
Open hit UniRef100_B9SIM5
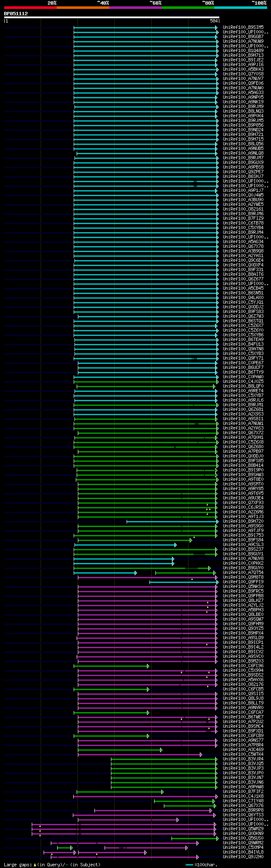pos(243,28)
